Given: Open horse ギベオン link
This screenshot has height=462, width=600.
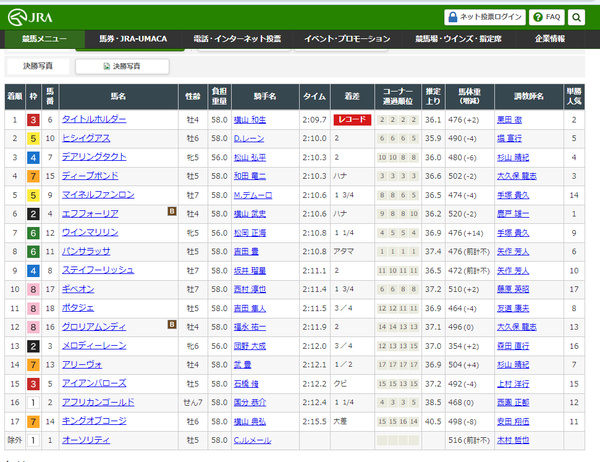Looking at the screenshot, I should [78, 289].
